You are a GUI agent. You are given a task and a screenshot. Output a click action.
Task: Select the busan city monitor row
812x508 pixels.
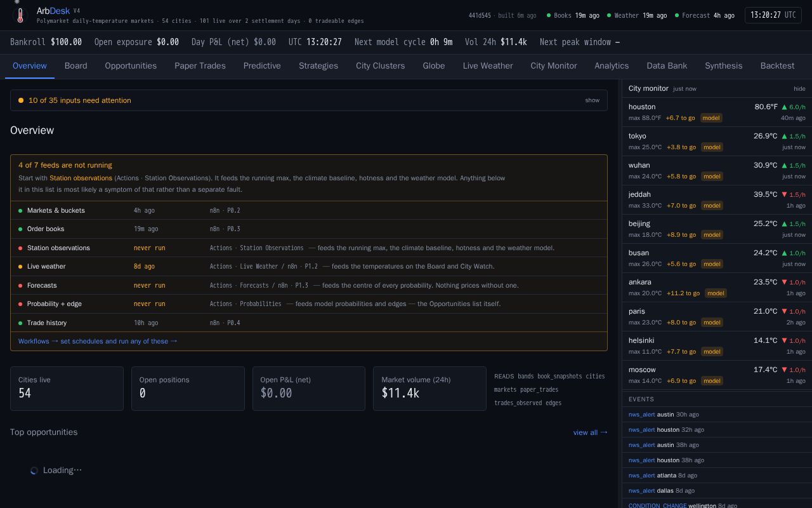(x=717, y=258)
